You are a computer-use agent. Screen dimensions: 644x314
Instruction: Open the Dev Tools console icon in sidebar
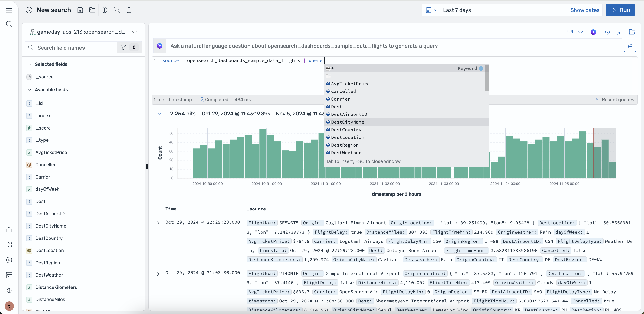(9, 275)
